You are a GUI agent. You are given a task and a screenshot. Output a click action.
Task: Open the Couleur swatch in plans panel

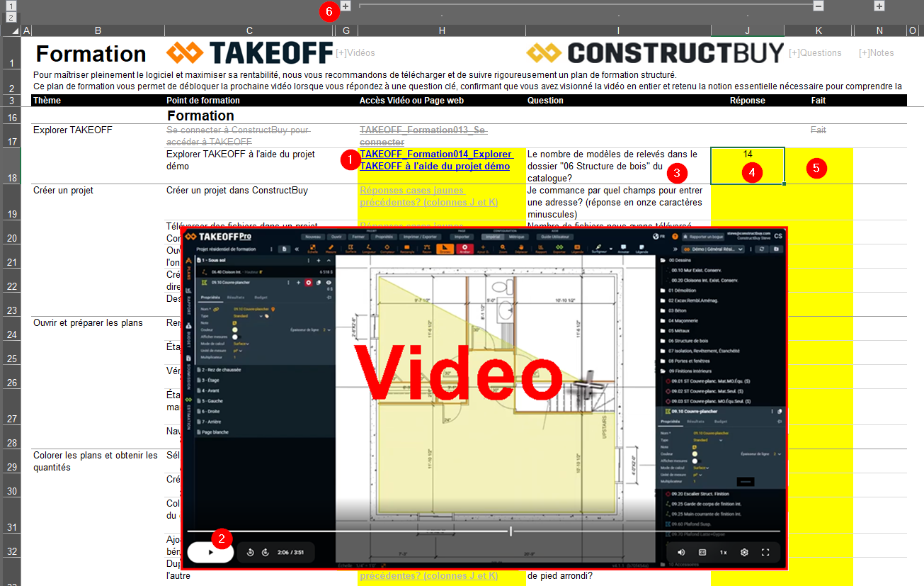pyautogui.click(x=235, y=329)
